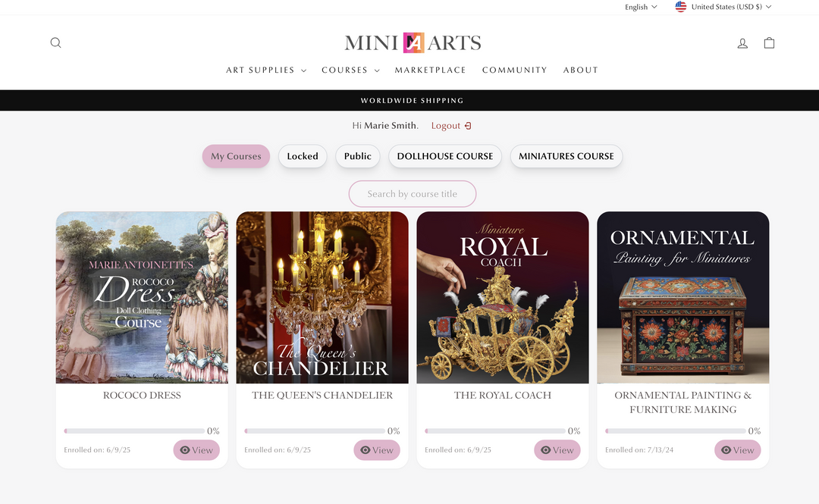This screenshot has height=504, width=819.
Task: Click the US flag icon
Action: 681,7
